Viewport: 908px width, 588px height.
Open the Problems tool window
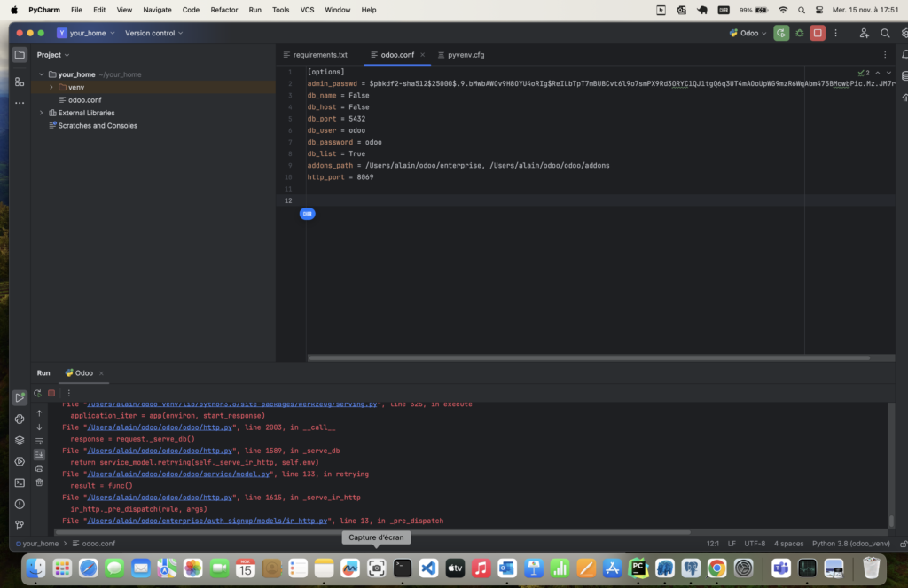(20, 504)
